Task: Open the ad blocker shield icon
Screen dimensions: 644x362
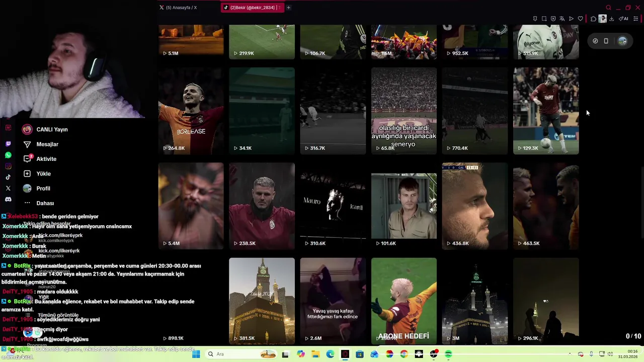Action: pyautogui.click(x=553, y=19)
